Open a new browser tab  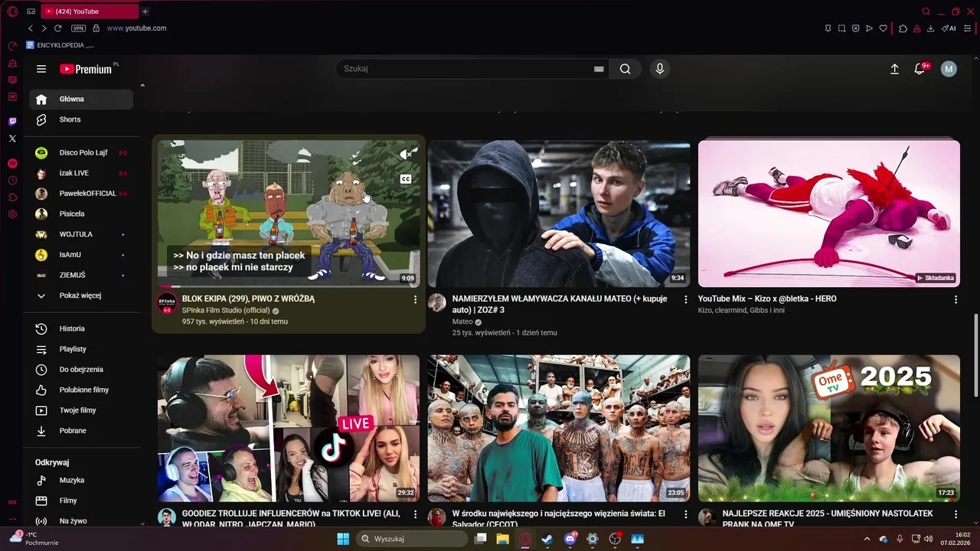(145, 11)
